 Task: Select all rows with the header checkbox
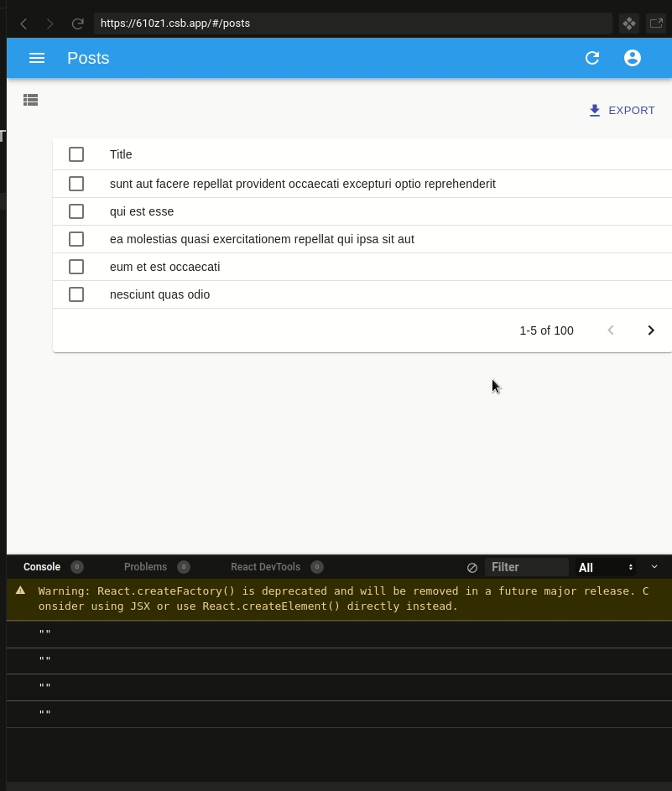76,154
